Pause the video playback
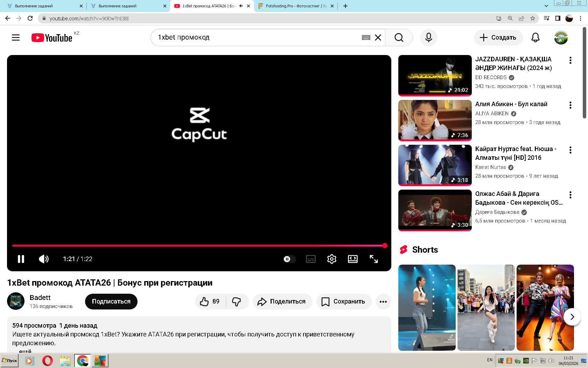 (21, 259)
